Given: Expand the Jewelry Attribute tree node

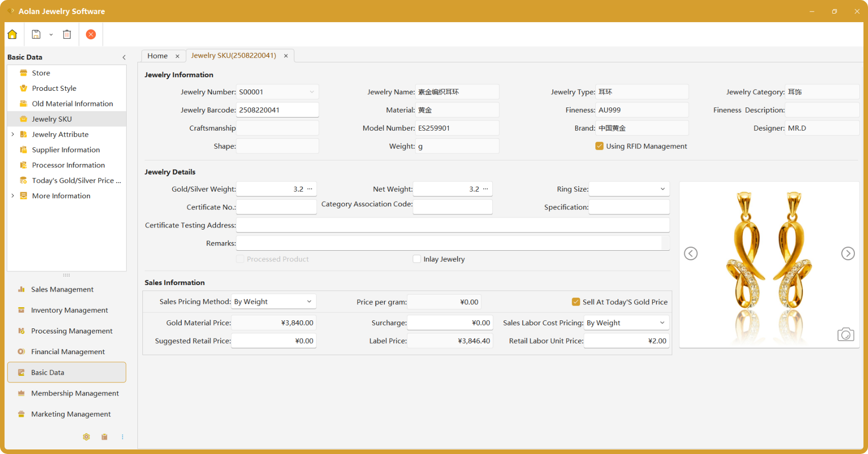Looking at the screenshot, I should [13, 134].
